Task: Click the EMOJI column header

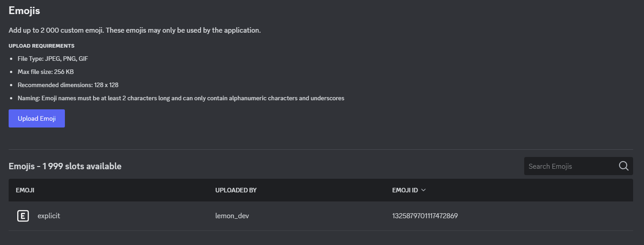Action: tap(25, 190)
